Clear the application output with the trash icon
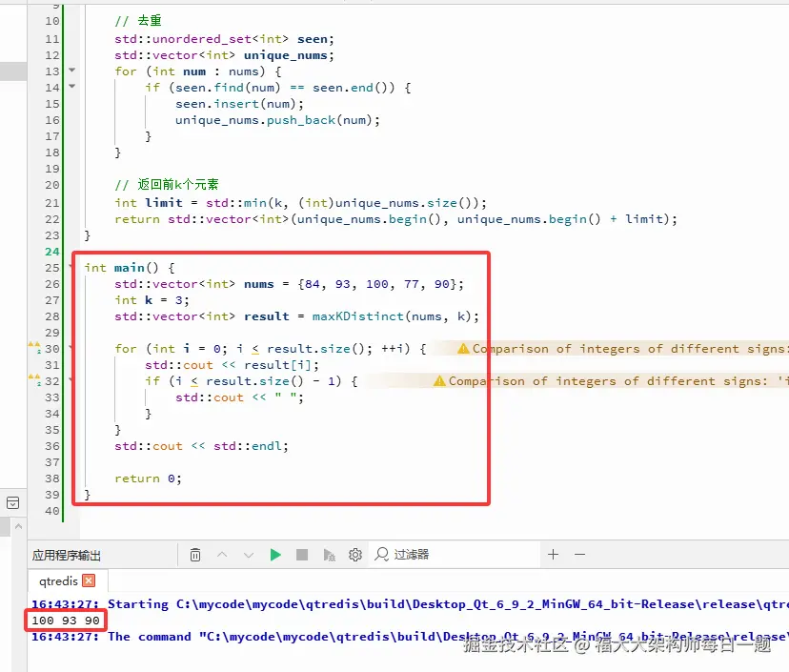Screen dimensions: 789x672 tap(195, 555)
